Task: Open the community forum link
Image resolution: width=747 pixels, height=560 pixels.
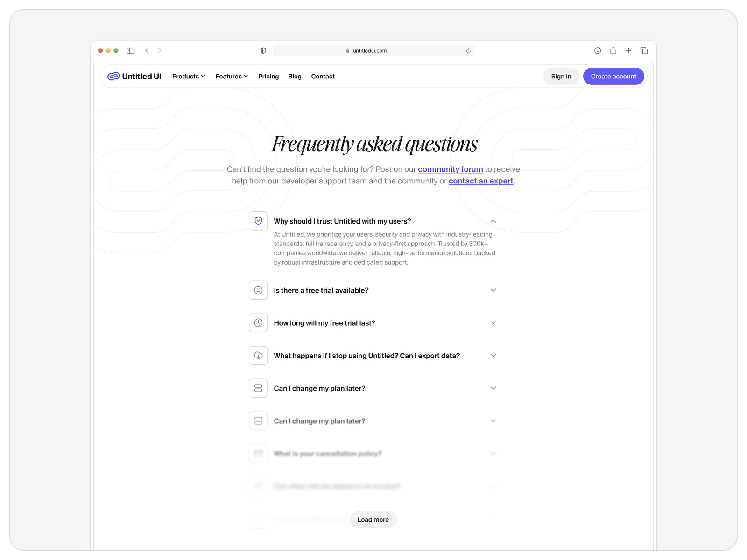Action: click(x=450, y=169)
